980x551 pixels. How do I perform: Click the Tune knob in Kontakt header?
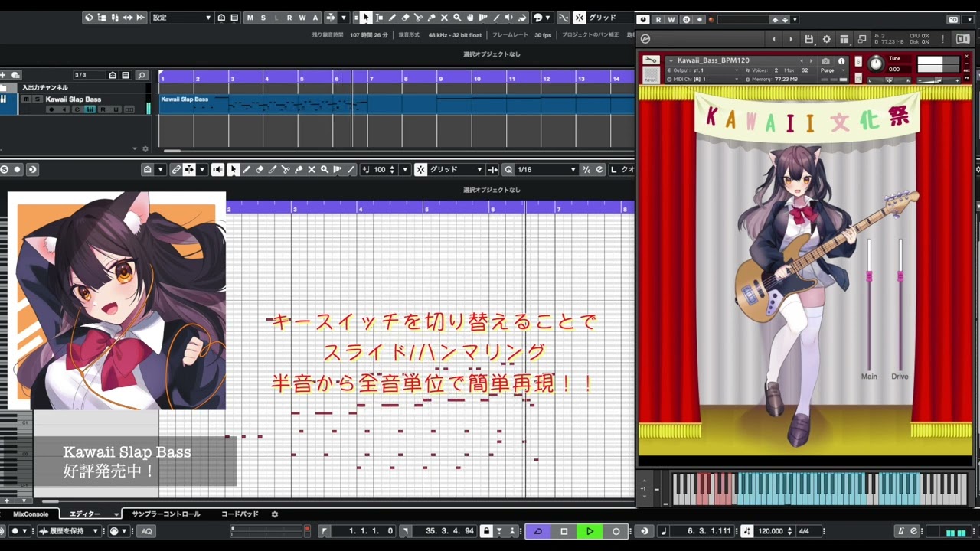pyautogui.click(x=876, y=64)
